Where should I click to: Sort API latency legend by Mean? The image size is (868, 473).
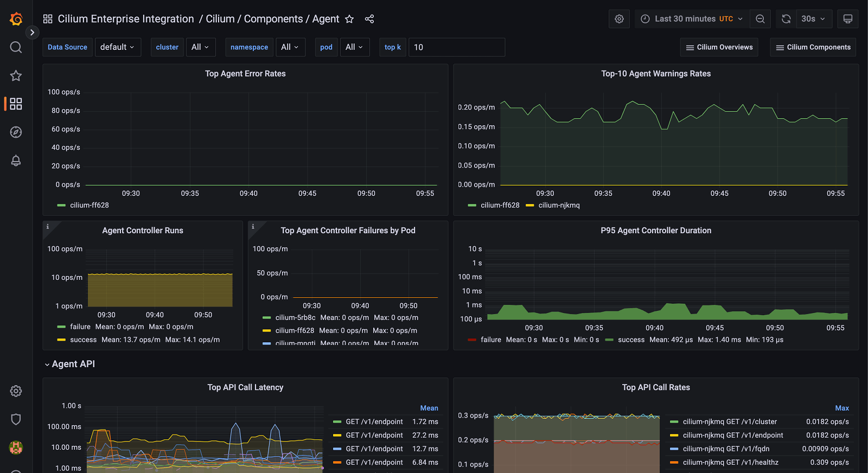(429, 408)
